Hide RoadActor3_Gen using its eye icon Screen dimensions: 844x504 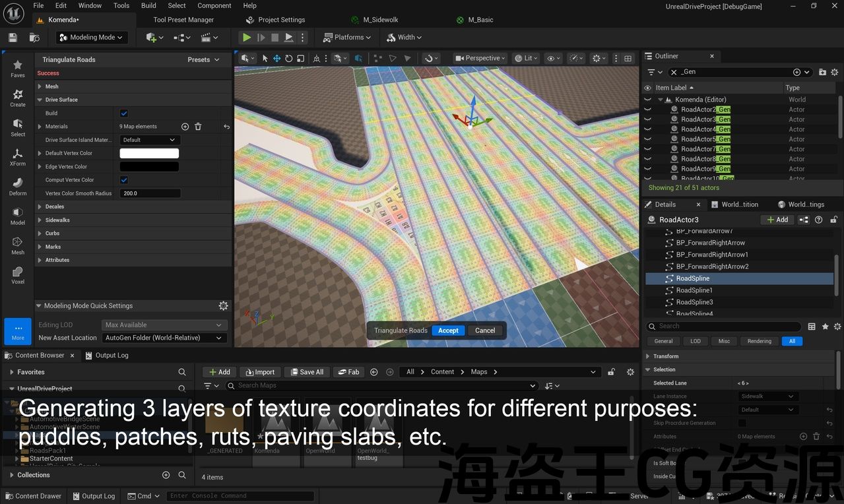pyautogui.click(x=648, y=119)
